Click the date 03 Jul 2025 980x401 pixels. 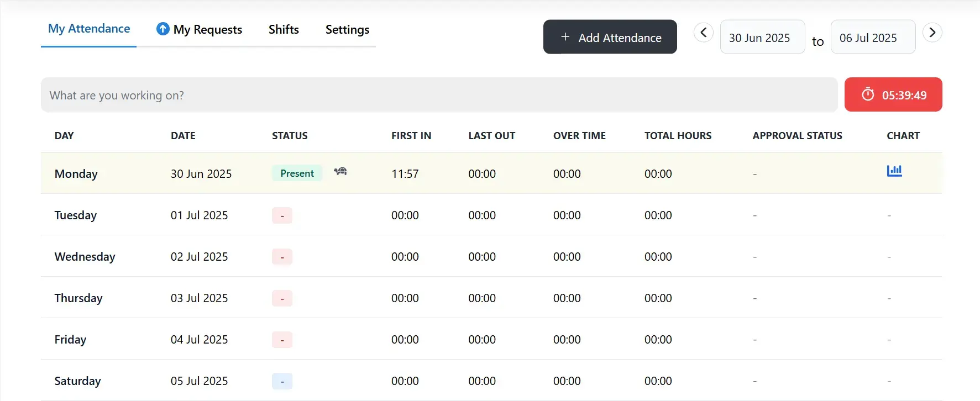point(200,298)
